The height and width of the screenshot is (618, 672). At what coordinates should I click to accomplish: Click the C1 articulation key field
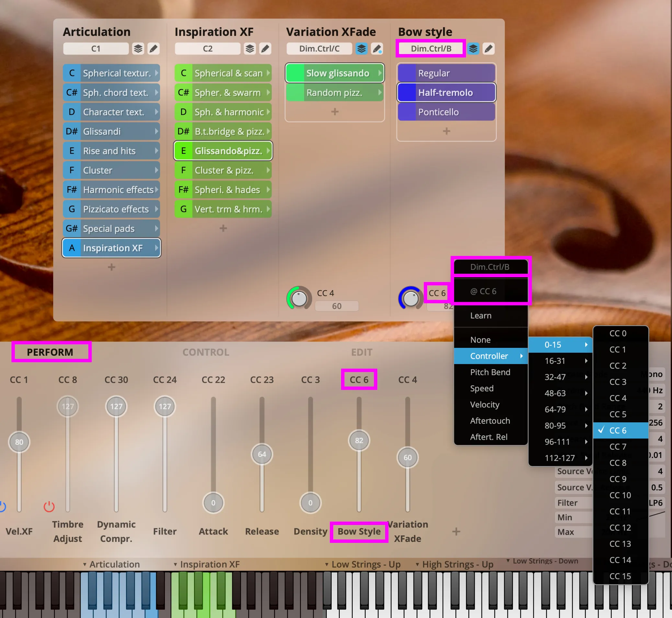[96, 49]
